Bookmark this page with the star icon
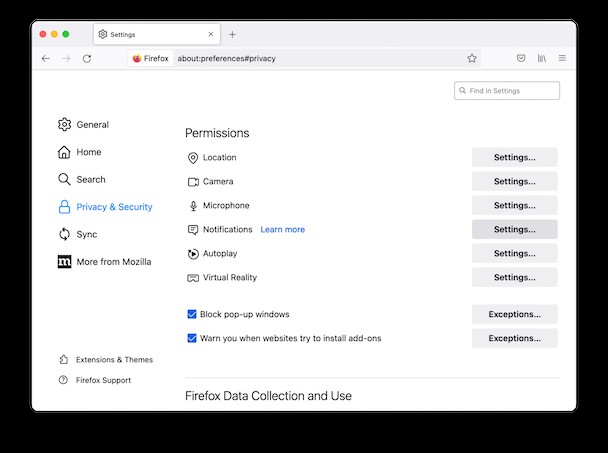This screenshot has width=608, height=453. coord(472,58)
